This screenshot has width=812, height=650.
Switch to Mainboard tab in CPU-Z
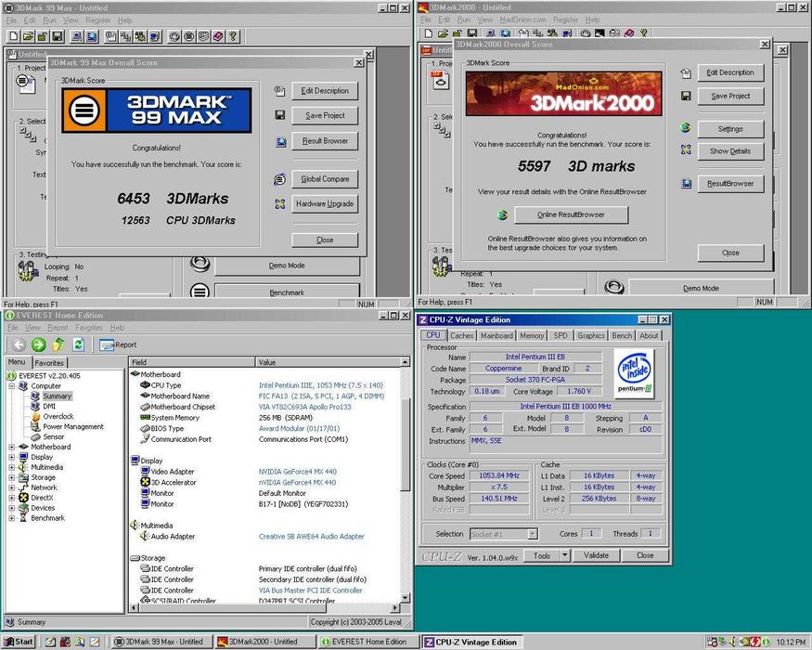496,335
